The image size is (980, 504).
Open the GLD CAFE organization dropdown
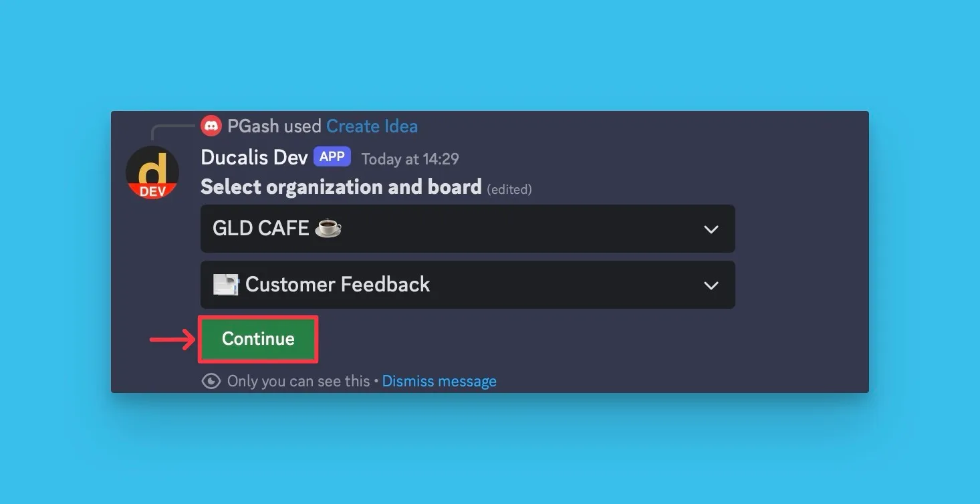pyautogui.click(x=467, y=229)
